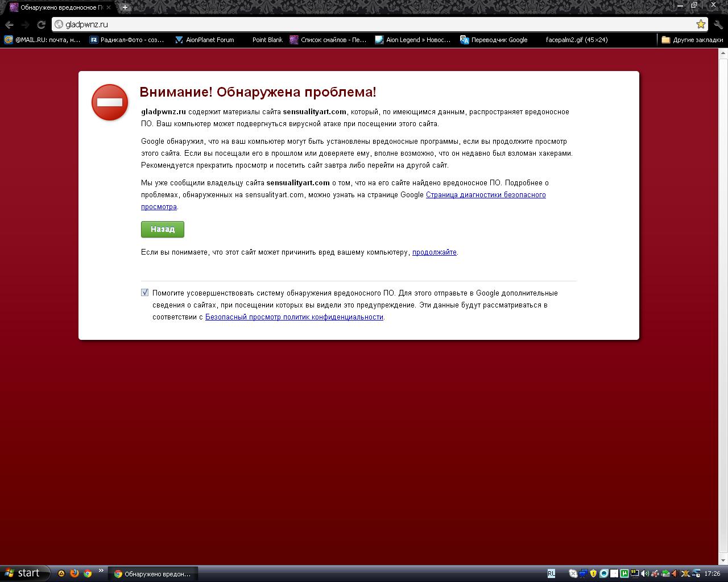Reload the current page
This screenshot has height=582, width=728.
(41, 24)
